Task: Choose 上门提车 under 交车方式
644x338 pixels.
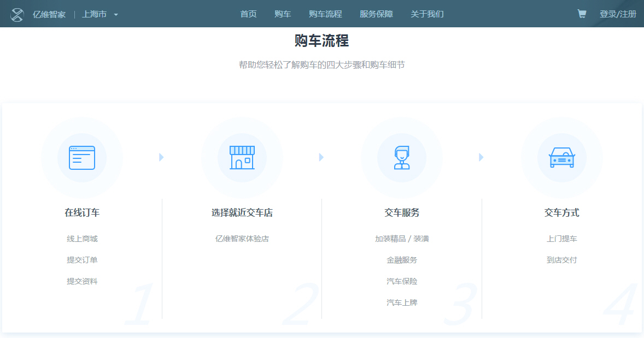Action: click(561, 239)
